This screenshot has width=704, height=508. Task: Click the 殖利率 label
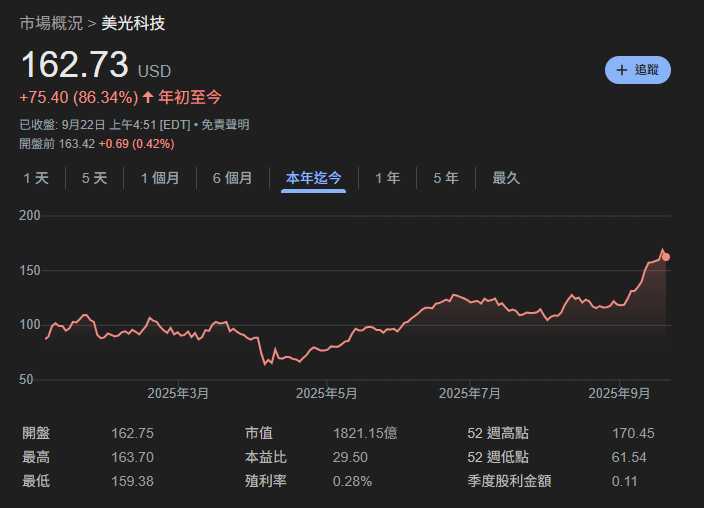tap(266, 481)
